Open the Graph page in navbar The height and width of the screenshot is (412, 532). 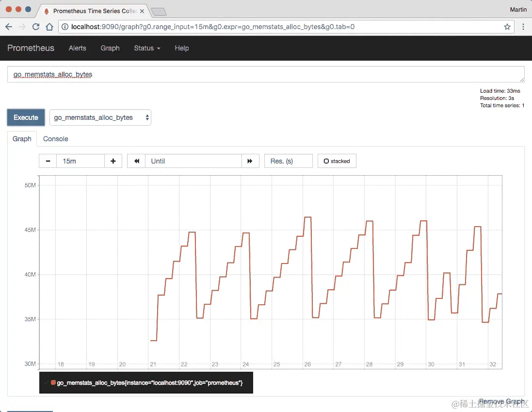110,48
